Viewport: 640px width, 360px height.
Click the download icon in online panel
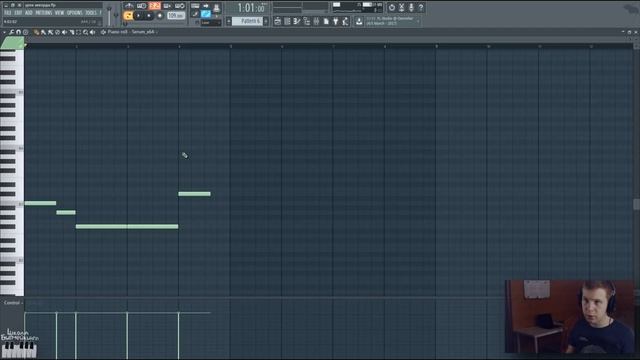359,21
